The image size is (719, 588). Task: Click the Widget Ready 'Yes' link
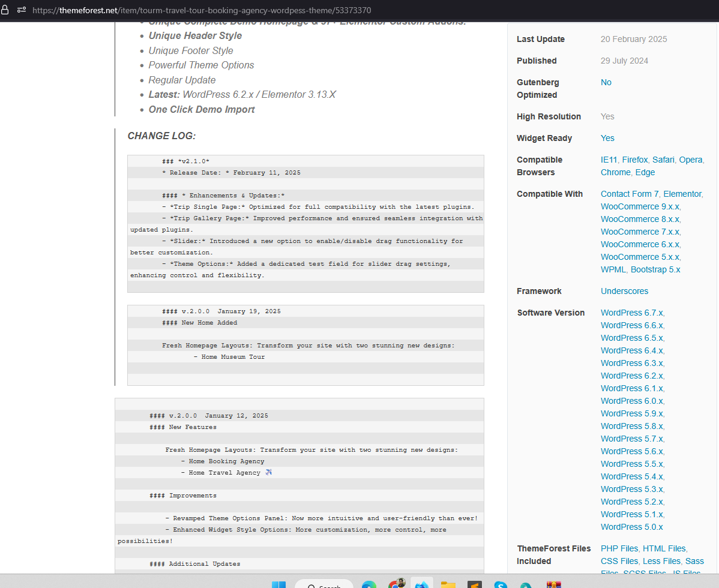coord(607,139)
